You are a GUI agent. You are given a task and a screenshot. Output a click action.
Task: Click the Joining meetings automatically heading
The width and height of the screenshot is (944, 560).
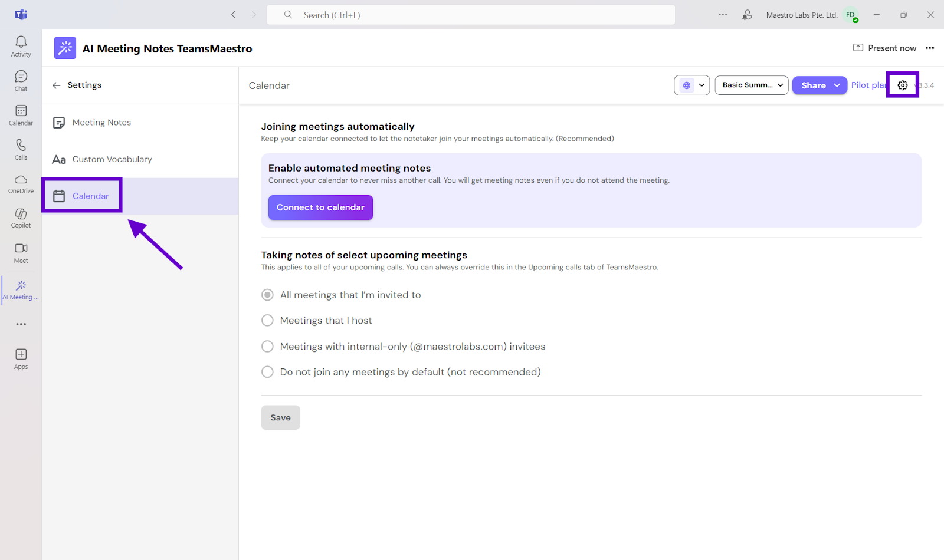point(338,127)
